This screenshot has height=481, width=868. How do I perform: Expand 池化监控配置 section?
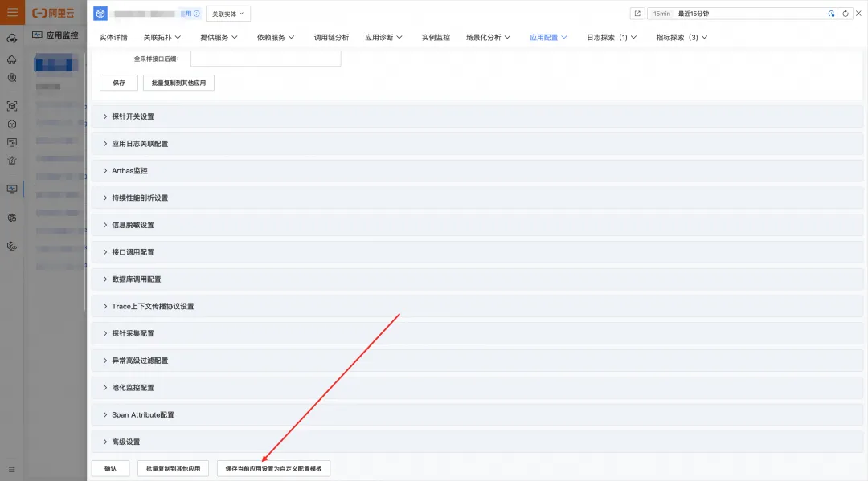coord(477,388)
